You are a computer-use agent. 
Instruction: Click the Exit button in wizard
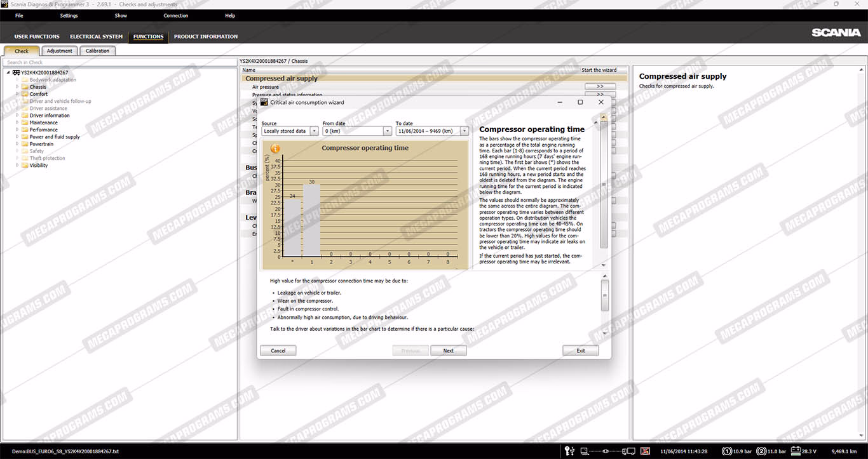tap(580, 350)
